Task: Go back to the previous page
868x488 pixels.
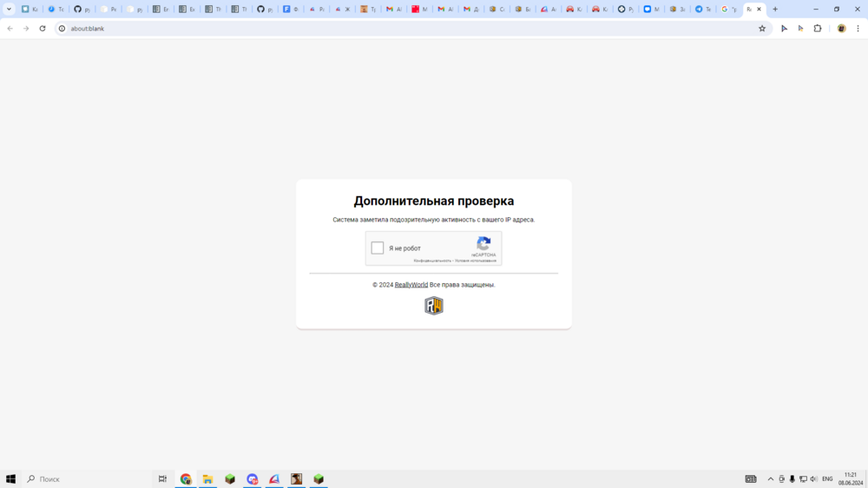Action: pyautogui.click(x=10, y=29)
